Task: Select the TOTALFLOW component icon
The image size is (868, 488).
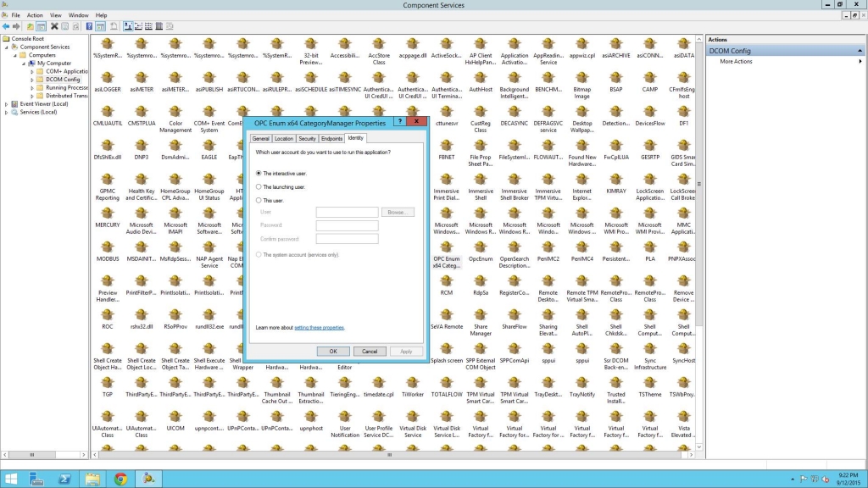Action: [x=446, y=386]
